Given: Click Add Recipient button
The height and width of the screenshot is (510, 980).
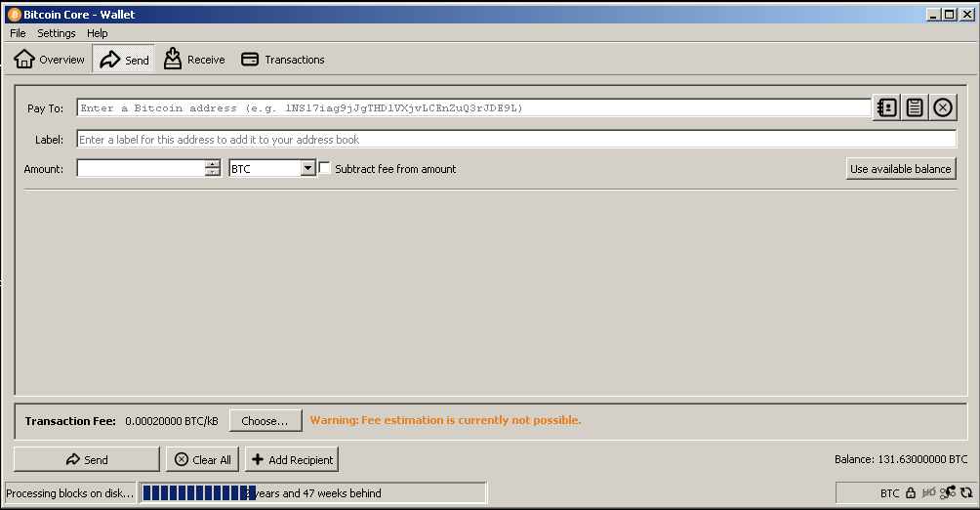Looking at the screenshot, I should coord(292,459).
